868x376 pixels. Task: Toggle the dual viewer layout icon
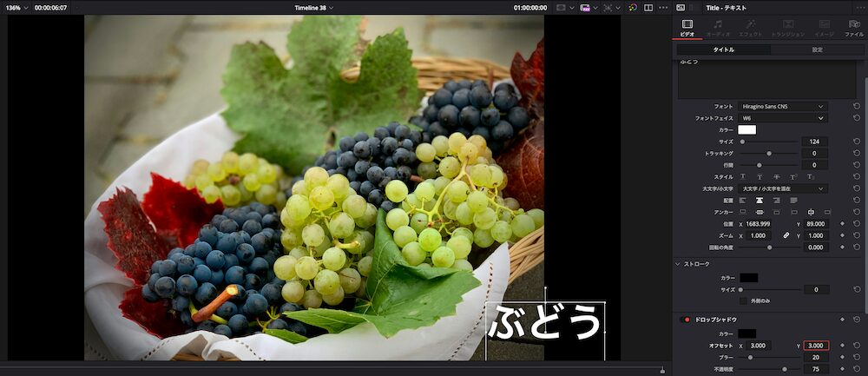pyautogui.click(x=648, y=8)
